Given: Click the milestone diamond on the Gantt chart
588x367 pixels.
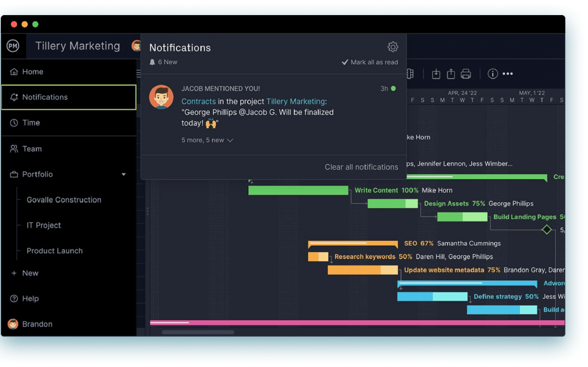Looking at the screenshot, I should tap(547, 229).
